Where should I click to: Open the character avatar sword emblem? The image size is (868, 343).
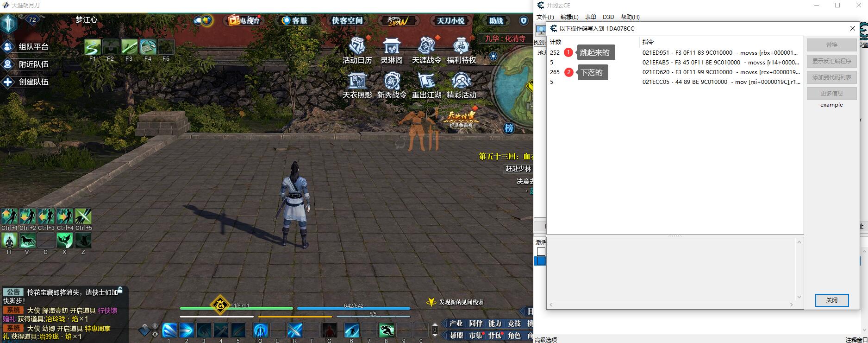[8, 24]
